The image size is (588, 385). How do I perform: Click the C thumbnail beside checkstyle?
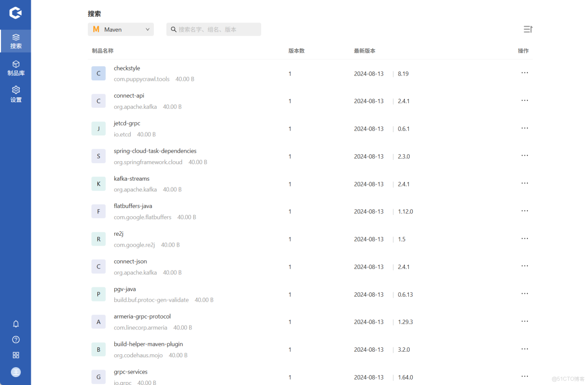98,73
